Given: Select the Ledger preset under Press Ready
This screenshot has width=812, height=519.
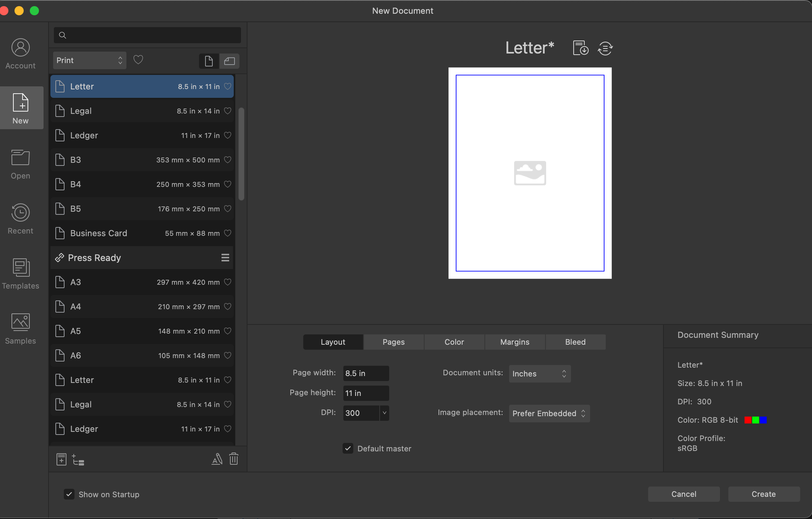Looking at the screenshot, I should (142, 429).
